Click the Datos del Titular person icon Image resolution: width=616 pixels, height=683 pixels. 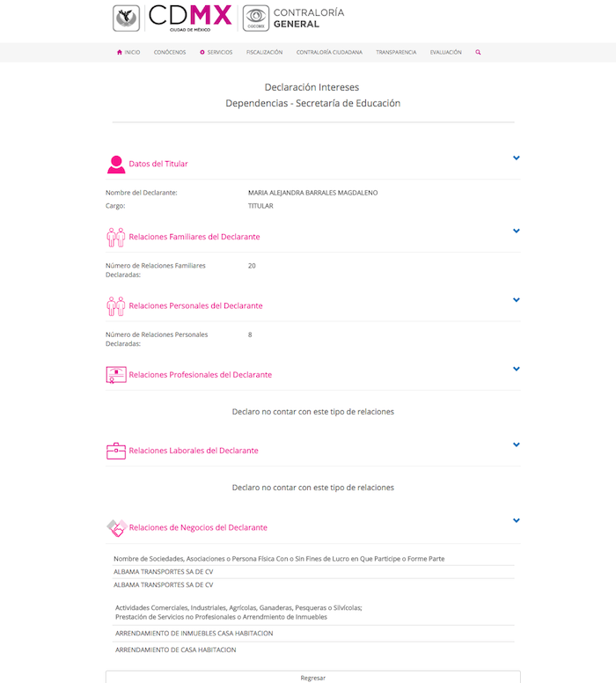click(x=116, y=164)
